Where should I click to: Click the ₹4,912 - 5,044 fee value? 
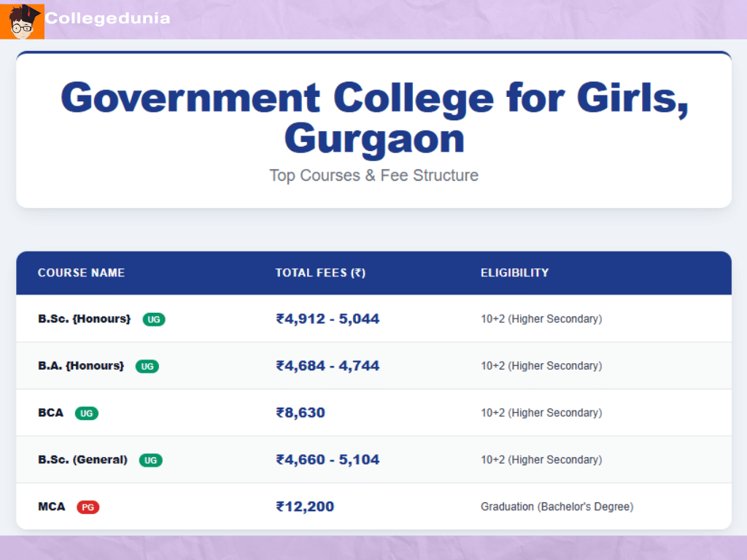(328, 319)
